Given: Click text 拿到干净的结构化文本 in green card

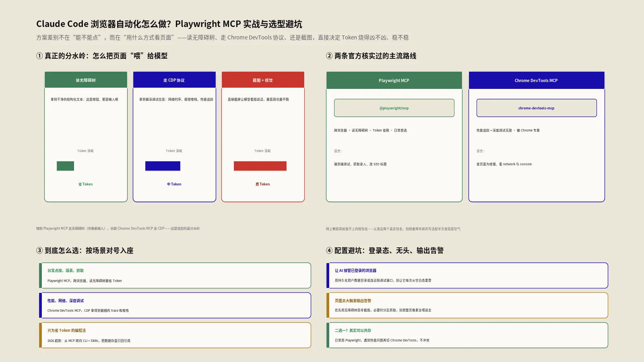Looking at the screenshot, I should (x=84, y=99).
